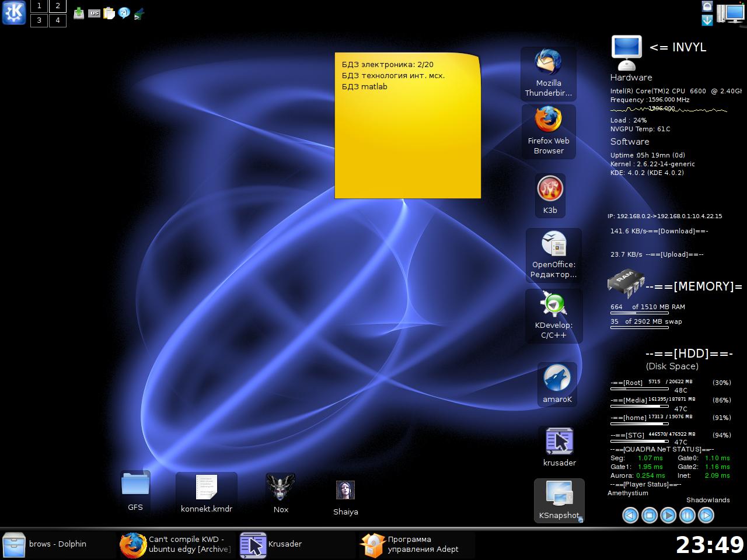Open the GFS folder
Screen dimensions: 747x560
pos(135,491)
